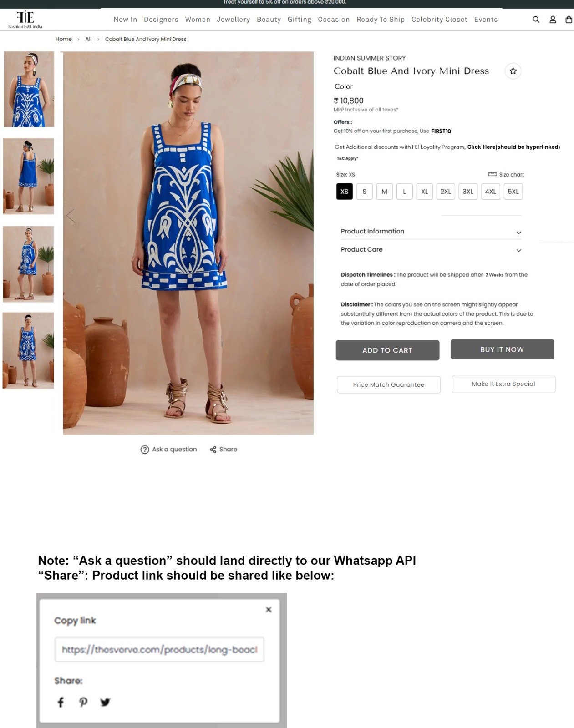The height and width of the screenshot is (728, 574).
Task: Click the Fashion Edit India logo
Action: [25, 20]
